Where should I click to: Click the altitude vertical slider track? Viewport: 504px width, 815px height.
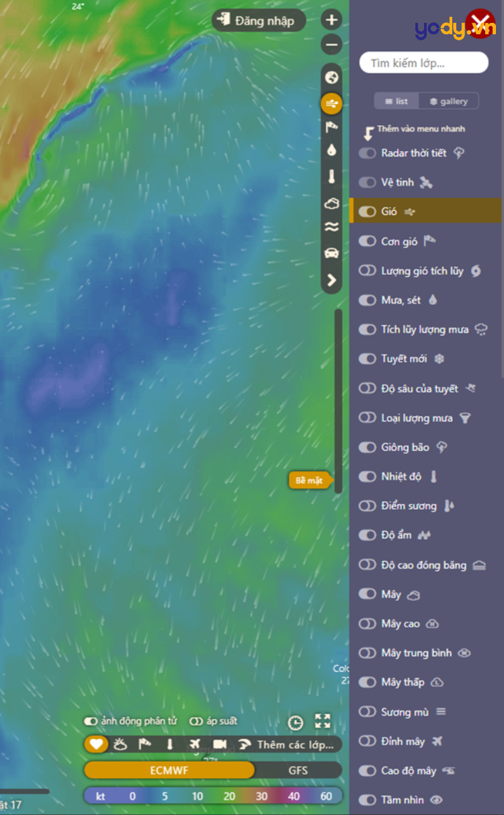tap(338, 401)
